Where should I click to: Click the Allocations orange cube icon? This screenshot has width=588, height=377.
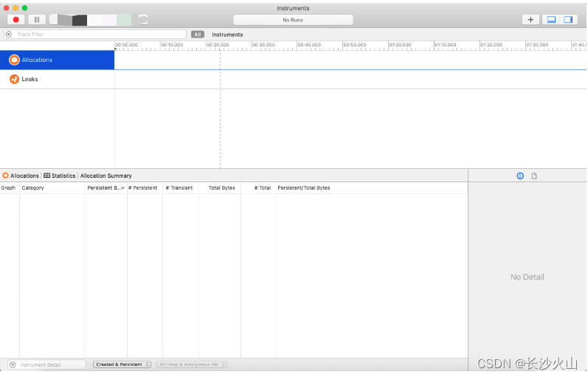[x=14, y=60]
